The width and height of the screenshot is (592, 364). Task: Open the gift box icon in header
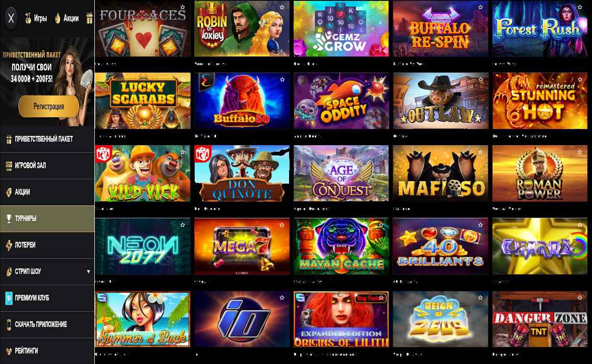click(89, 18)
